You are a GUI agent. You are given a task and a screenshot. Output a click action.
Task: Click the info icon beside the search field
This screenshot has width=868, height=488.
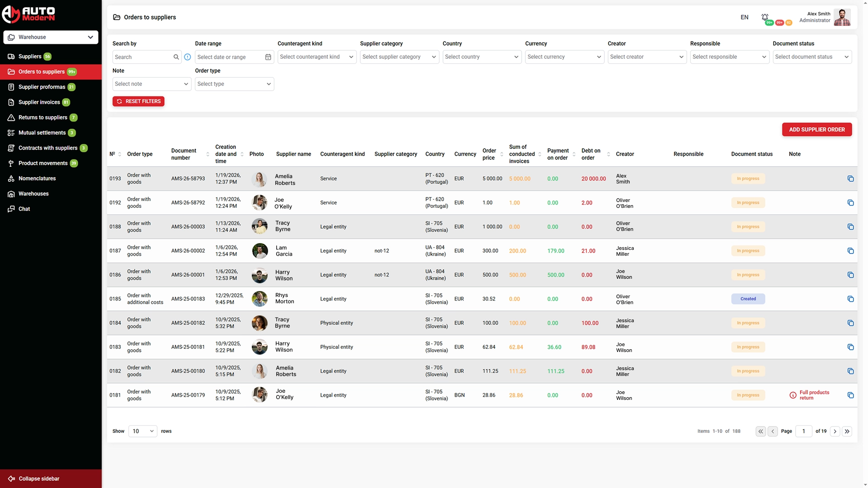coord(188,57)
